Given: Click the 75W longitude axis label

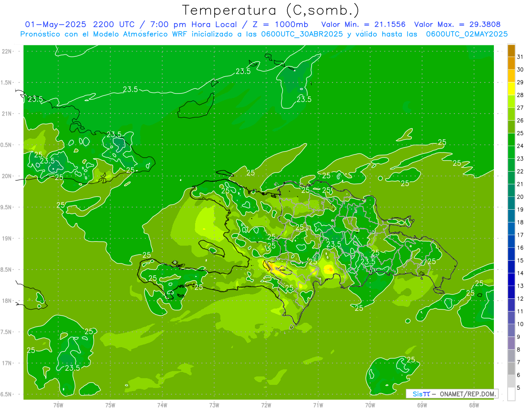Looking at the screenshot, I should pos(110,405).
